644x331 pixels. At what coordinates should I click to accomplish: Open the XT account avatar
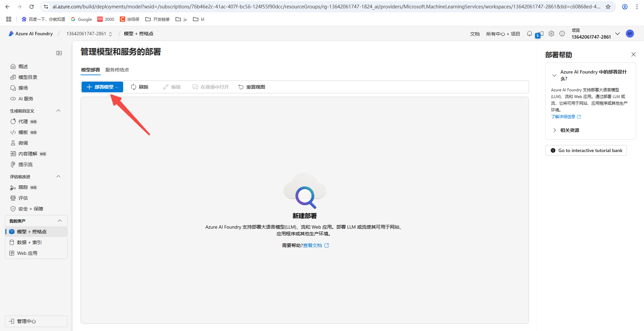click(630, 34)
